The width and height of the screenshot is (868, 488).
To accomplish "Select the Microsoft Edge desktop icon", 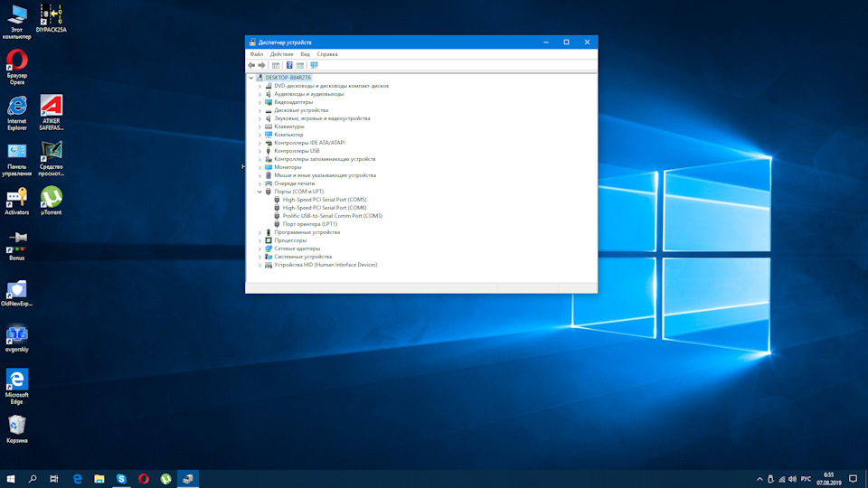I will [16, 380].
